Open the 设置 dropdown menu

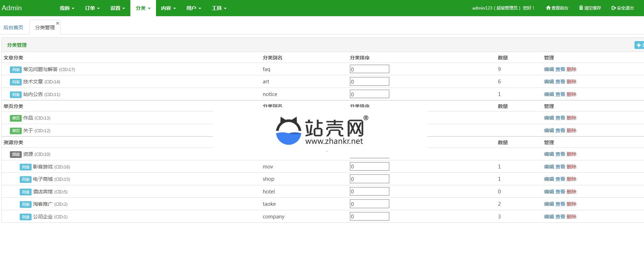(x=117, y=8)
